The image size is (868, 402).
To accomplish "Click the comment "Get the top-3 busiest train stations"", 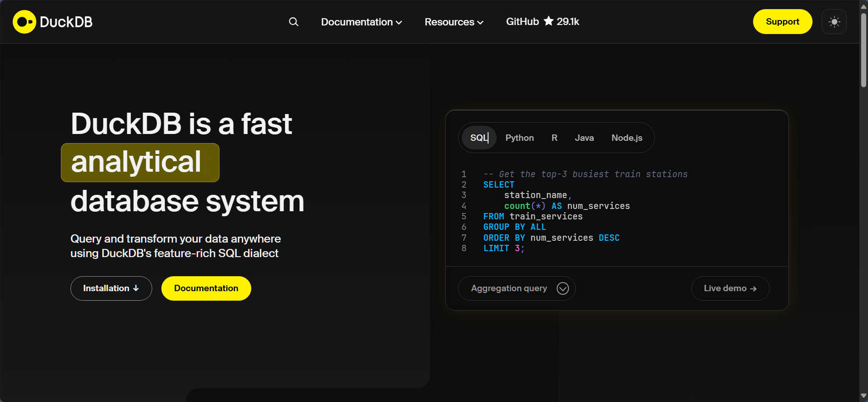I will (593, 174).
